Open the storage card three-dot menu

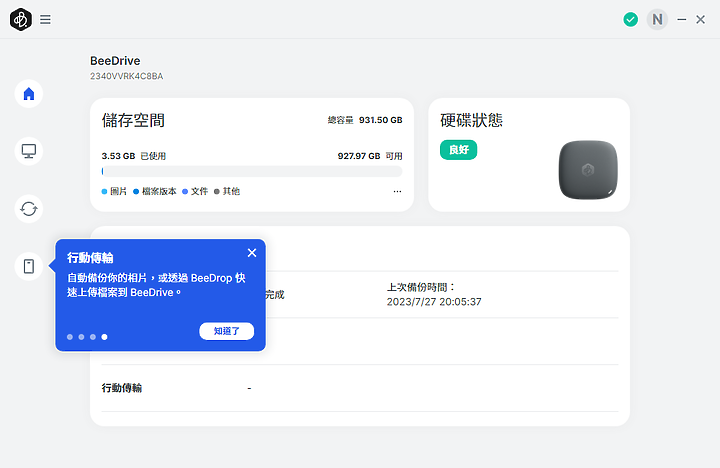397,191
